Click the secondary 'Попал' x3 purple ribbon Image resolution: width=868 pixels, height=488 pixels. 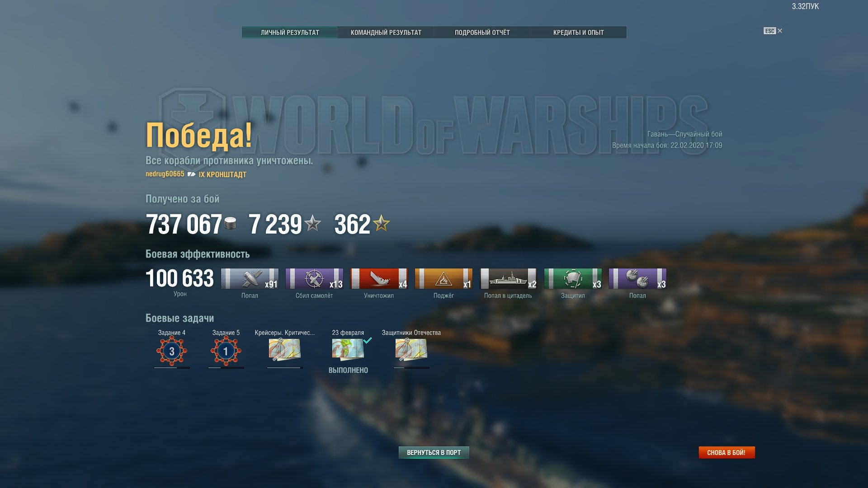637,279
